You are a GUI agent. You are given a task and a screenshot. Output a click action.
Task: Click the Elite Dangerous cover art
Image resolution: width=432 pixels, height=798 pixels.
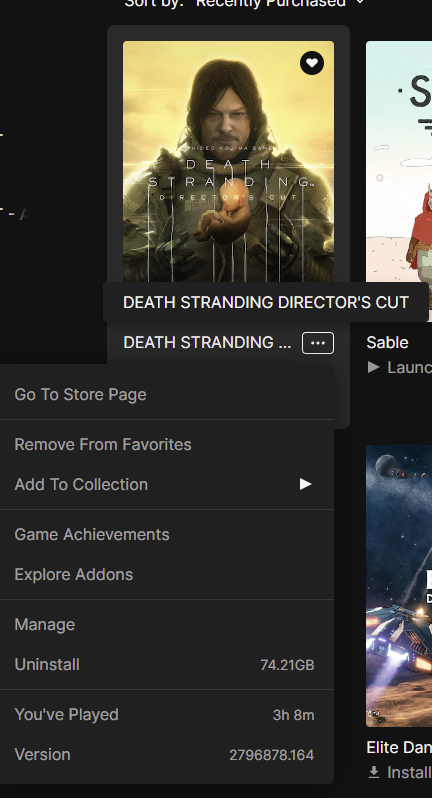(x=399, y=586)
